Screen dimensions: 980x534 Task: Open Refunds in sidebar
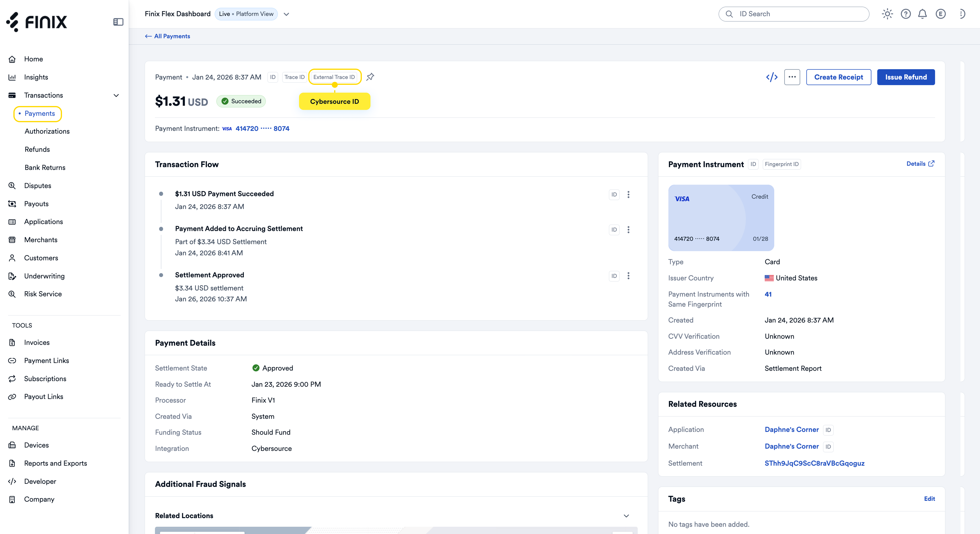pos(37,149)
